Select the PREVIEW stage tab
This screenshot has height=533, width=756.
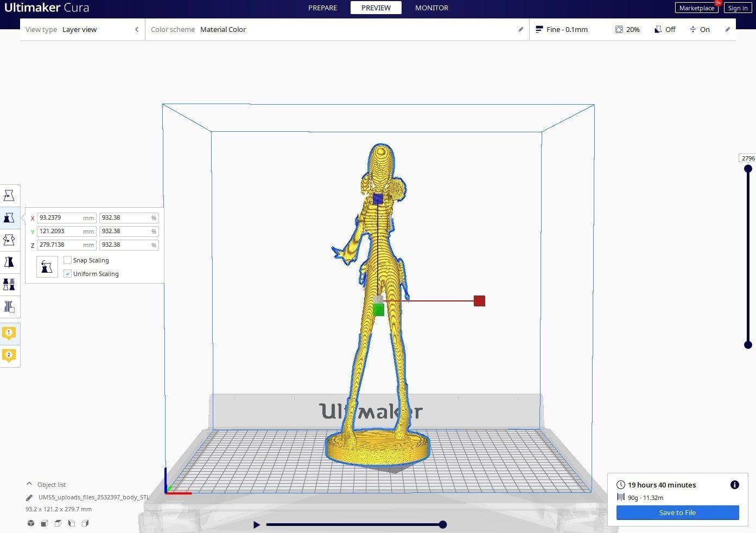click(376, 8)
